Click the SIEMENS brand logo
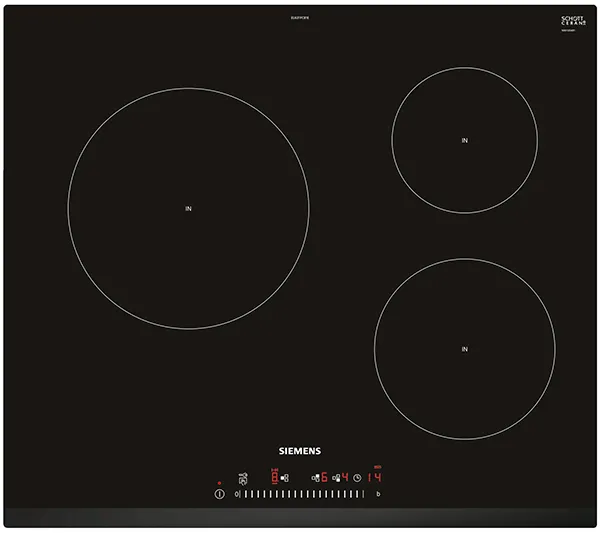The width and height of the screenshot is (600, 533). coord(299,451)
